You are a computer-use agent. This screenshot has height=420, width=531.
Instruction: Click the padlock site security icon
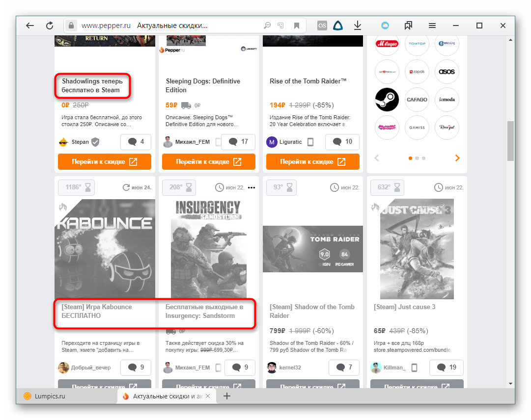[71, 26]
